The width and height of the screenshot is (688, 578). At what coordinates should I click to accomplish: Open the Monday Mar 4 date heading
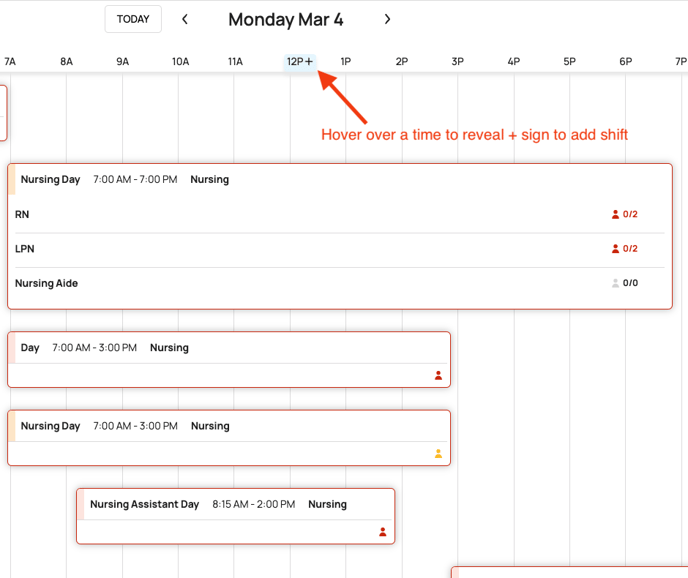286,20
